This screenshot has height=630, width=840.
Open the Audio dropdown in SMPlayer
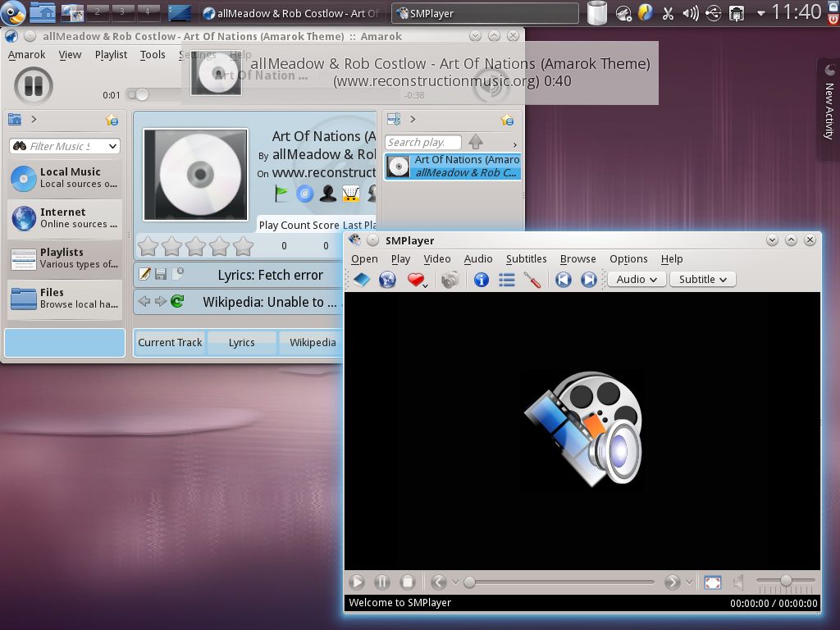click(636, 279)
